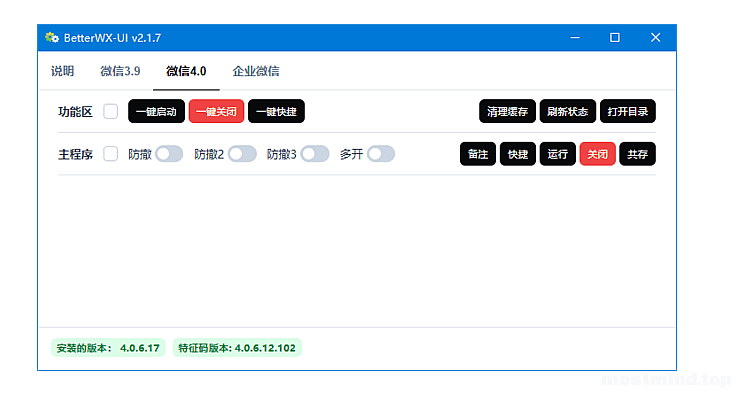Maximize the BetterWX-UI window

(615, 38)
